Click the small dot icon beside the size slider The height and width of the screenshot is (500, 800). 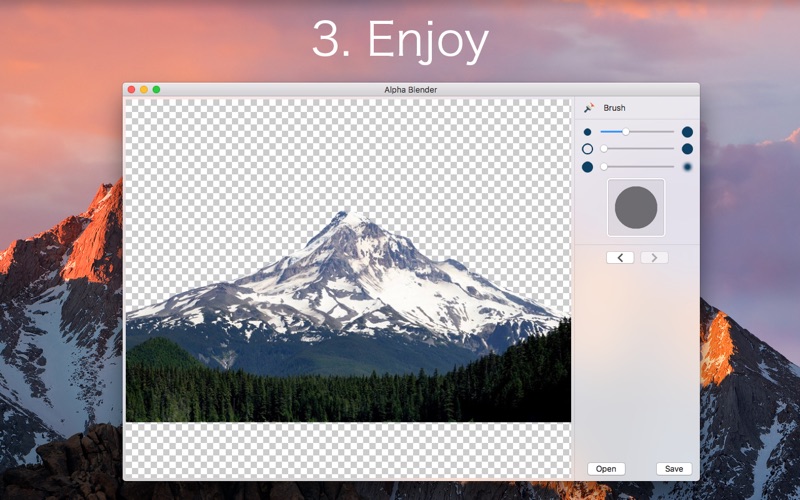click(x=587, y=132)
